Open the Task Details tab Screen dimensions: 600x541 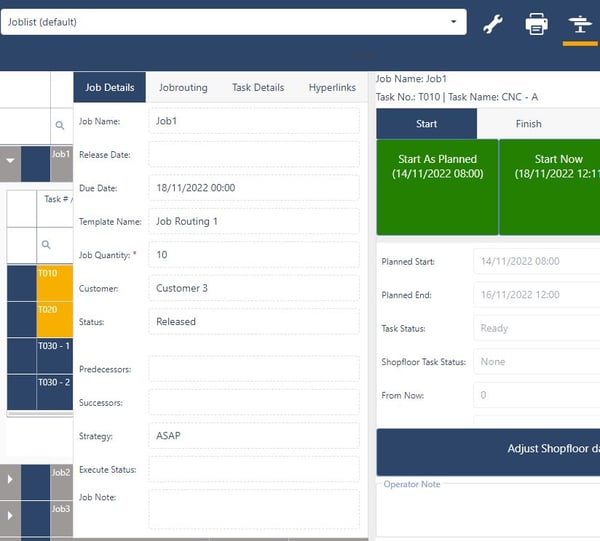[x=258, y=88]
